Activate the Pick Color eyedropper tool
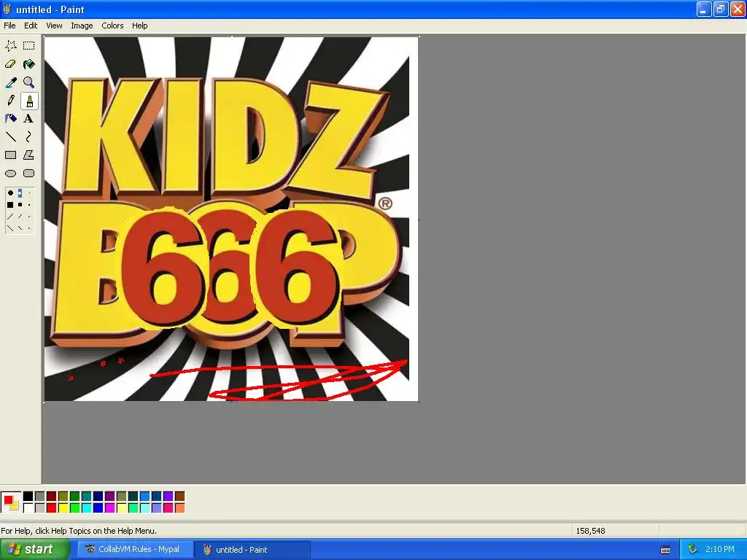This screenshot has width=747, height=560. pyautogui.click(x=10, y=82)
